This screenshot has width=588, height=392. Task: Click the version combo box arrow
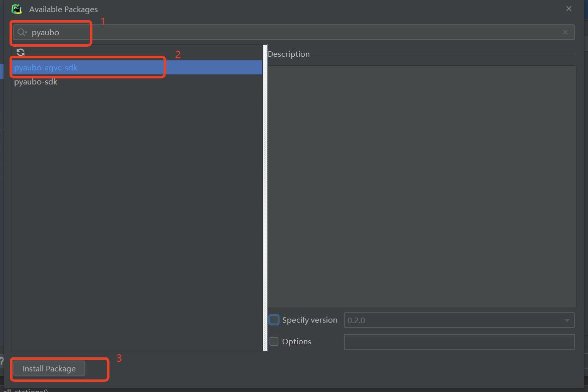point(567,320)
